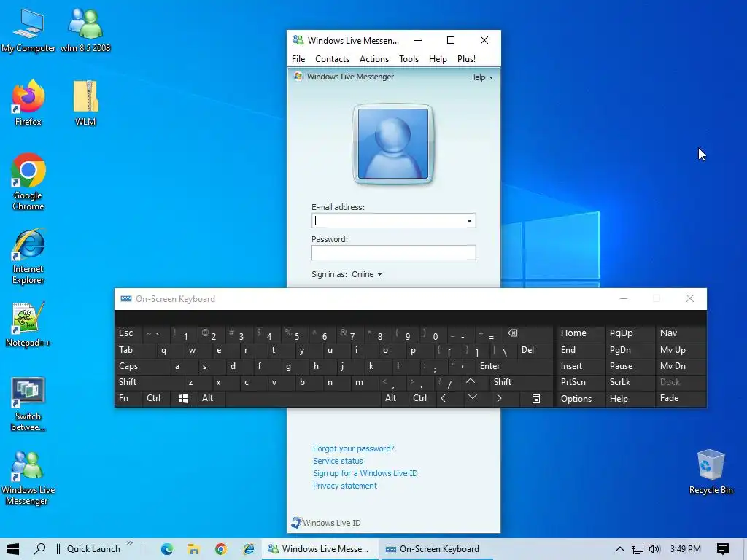Click Sign up for a Windows Live ID
The width and height of the screenshot is (747, 560).
[365, 473]
